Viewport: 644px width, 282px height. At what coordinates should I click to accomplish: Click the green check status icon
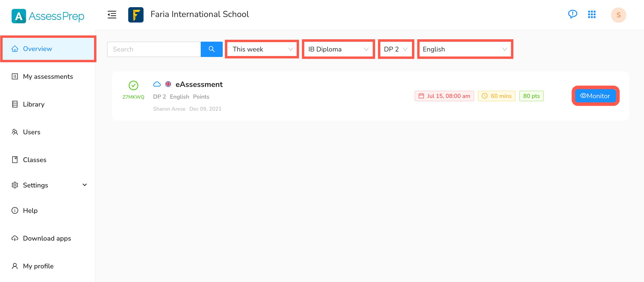pyautogui.click(x=133, y=85)
